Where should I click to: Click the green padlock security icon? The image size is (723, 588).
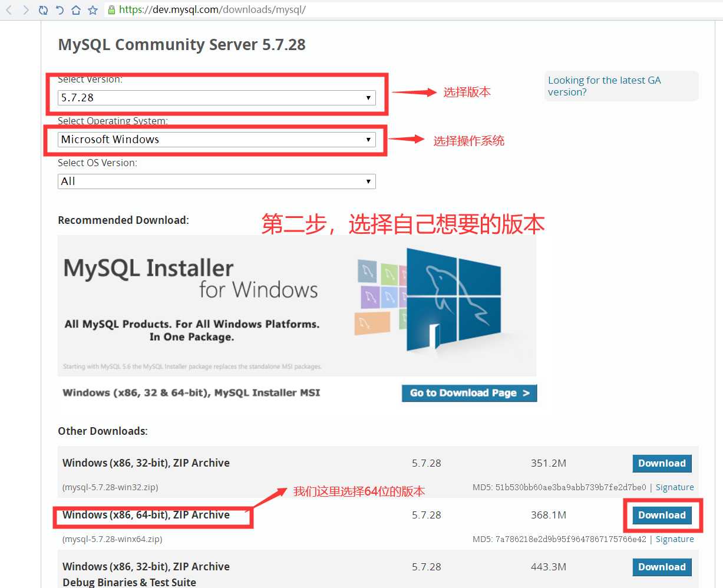coord(111,10)
